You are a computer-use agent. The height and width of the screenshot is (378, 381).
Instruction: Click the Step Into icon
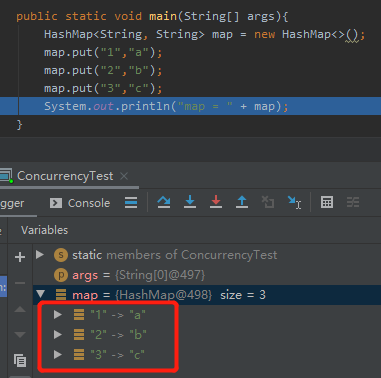tap(190, 202)
